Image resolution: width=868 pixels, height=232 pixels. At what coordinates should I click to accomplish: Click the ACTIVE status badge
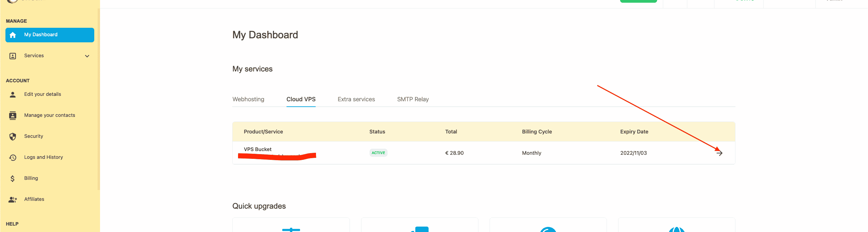[378, 153]
